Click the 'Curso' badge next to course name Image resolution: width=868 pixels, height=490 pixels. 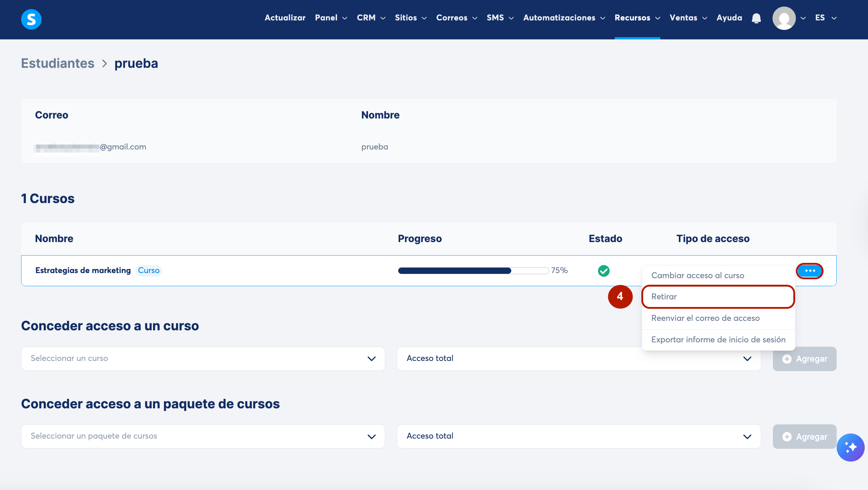pos(149,271)
